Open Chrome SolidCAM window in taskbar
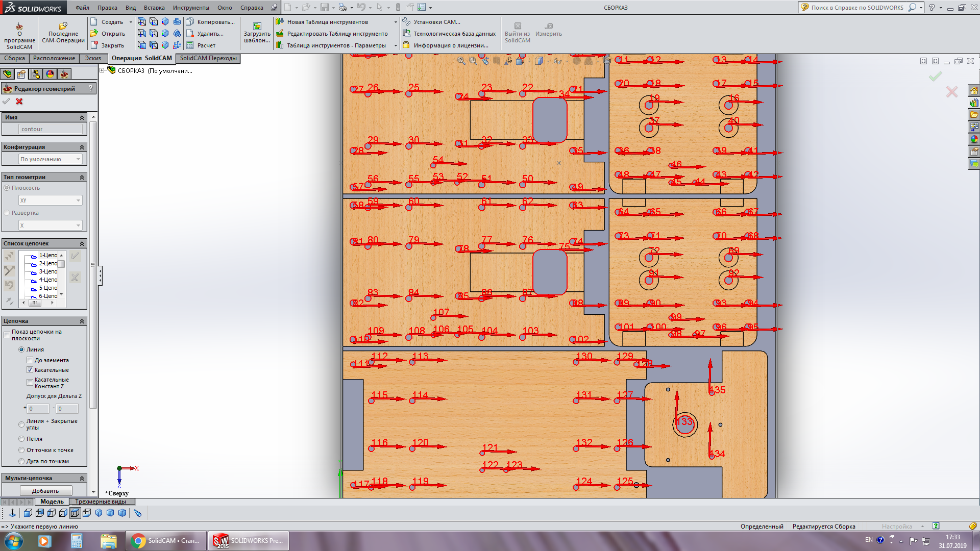980x551 pixels. (x=166, y=541)
